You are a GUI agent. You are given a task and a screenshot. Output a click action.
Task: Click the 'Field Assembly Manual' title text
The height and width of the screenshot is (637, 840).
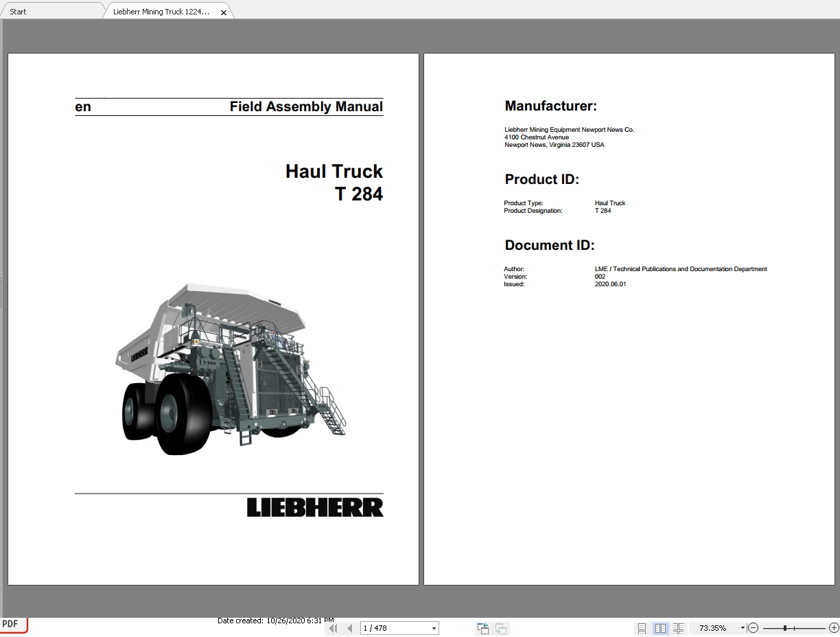[306, 106]
